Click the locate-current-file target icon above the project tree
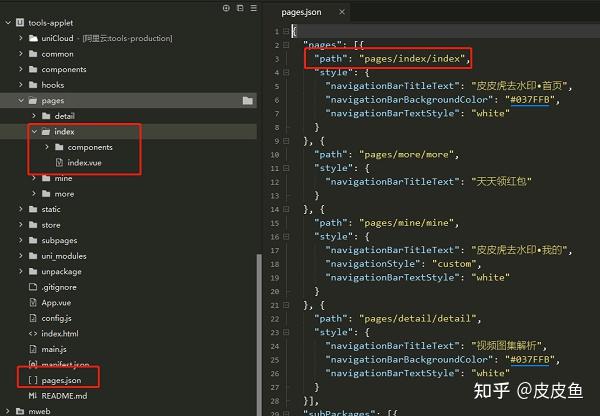Image resolution: width=600 pixels, height=416 pixels. coord(226,8)
